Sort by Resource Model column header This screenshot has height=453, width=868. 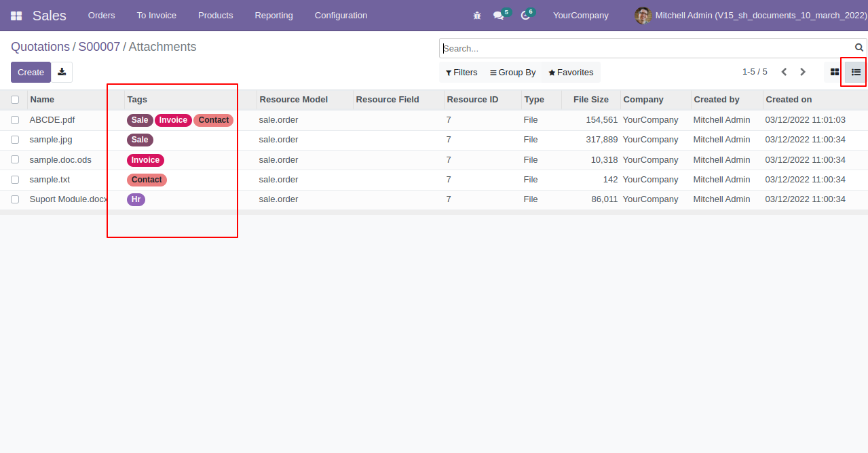click(293, 100)
